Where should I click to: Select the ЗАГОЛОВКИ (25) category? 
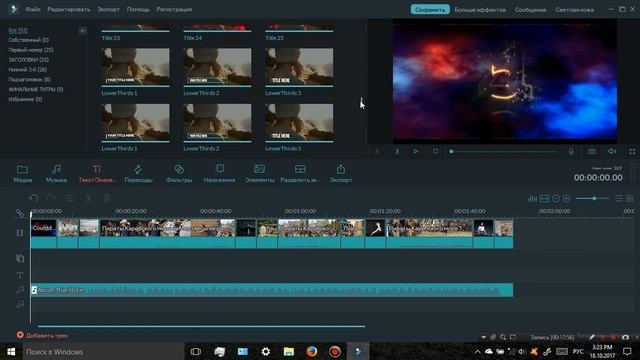click(x=29, y=60)
